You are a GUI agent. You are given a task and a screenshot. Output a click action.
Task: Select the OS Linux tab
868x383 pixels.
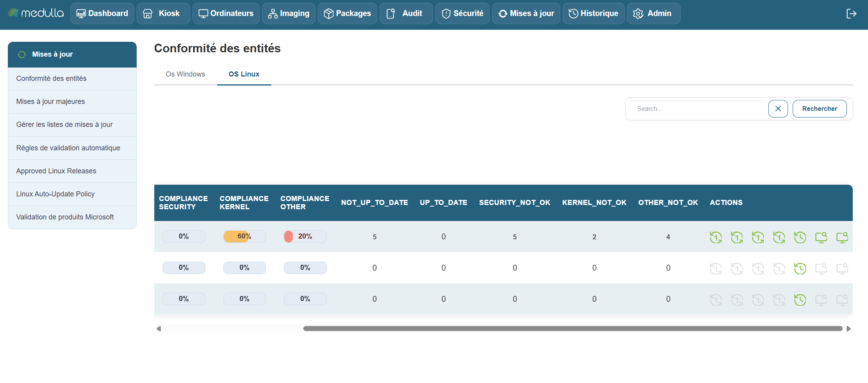tap(244, 74)
